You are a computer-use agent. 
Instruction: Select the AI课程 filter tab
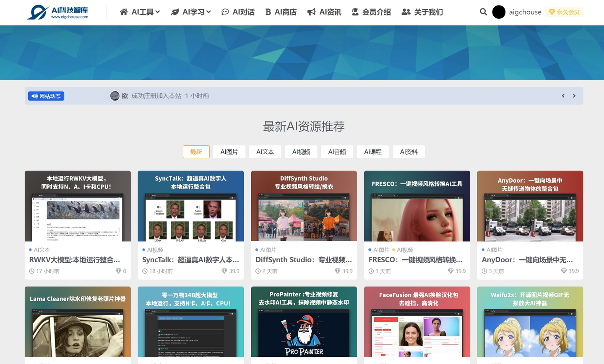pyautogui.click(x=373, y=152)
